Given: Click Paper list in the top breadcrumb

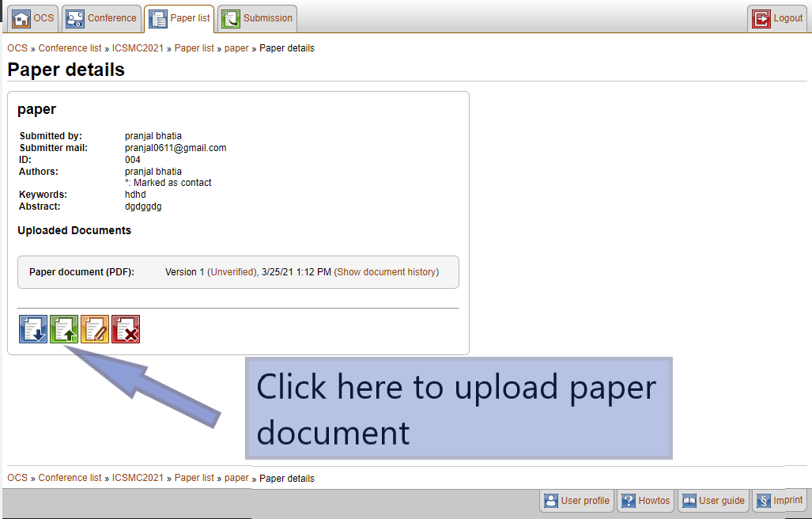Looking at the screenshot, I should pos(194,48).
